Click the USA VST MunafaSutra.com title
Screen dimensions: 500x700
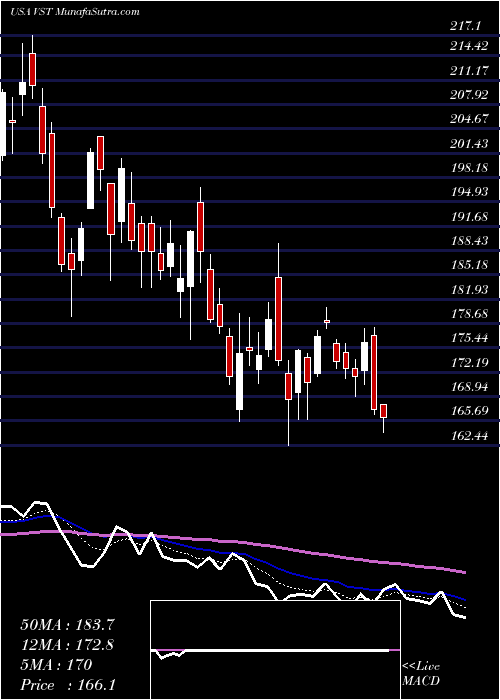pyautogui.click(x=75, y=12)
